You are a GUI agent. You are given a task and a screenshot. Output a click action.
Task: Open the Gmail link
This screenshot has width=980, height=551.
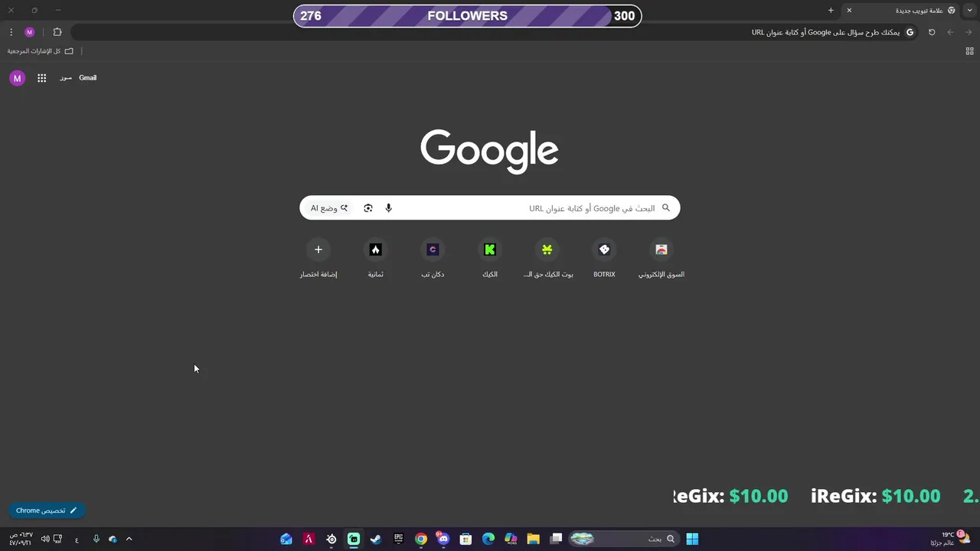pyautogui.click(x=87, y=78)
